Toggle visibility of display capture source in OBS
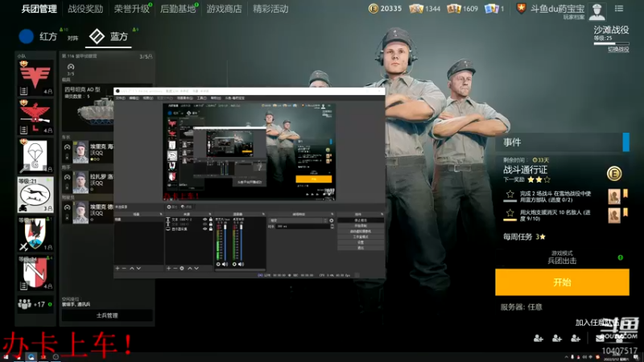Image resolution: width=644 pixels, height=362 pixels. point(204,228)
